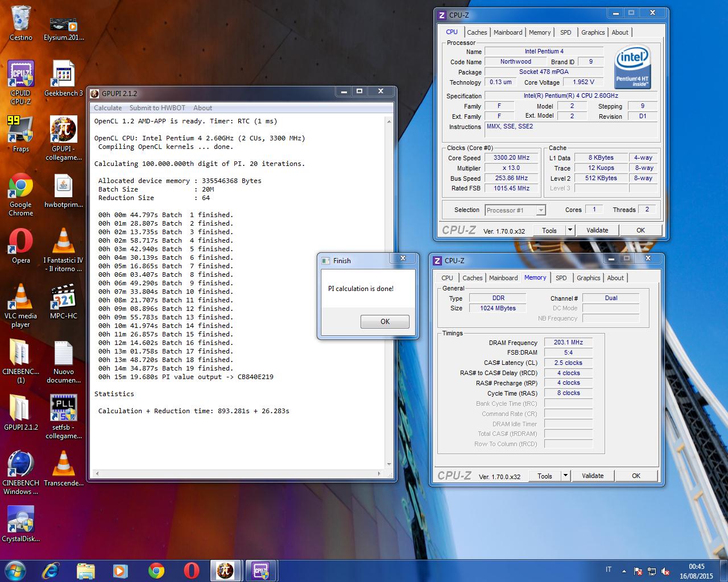The image size is (728, 582).
Task: Open Submit to HWBOT menu in GPUPI
Action: click(157, 108)
